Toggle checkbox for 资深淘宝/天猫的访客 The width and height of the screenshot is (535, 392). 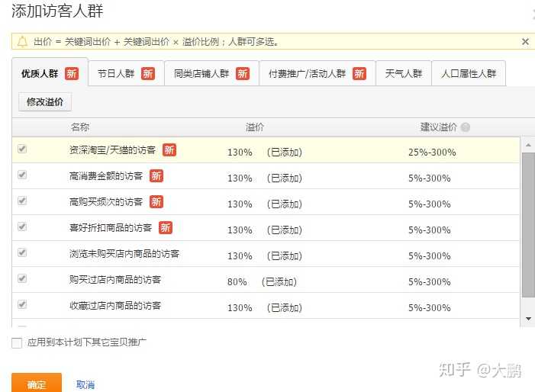click(22, 149)
